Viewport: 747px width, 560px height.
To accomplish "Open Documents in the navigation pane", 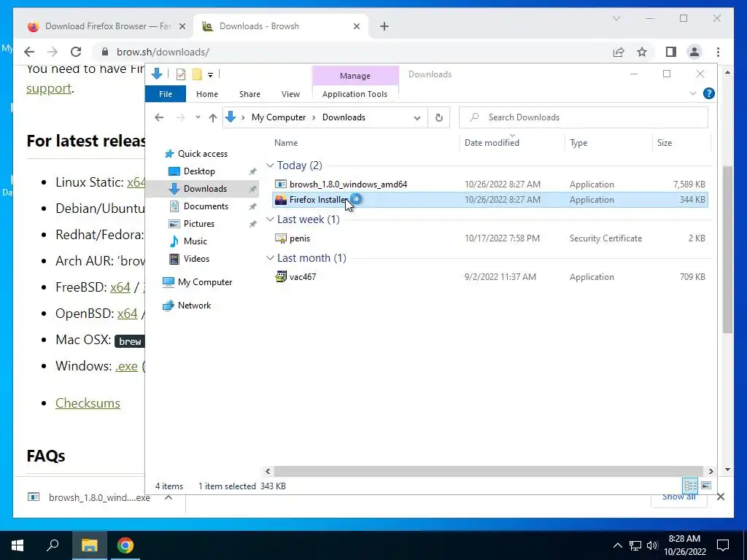I will [206, 206].
